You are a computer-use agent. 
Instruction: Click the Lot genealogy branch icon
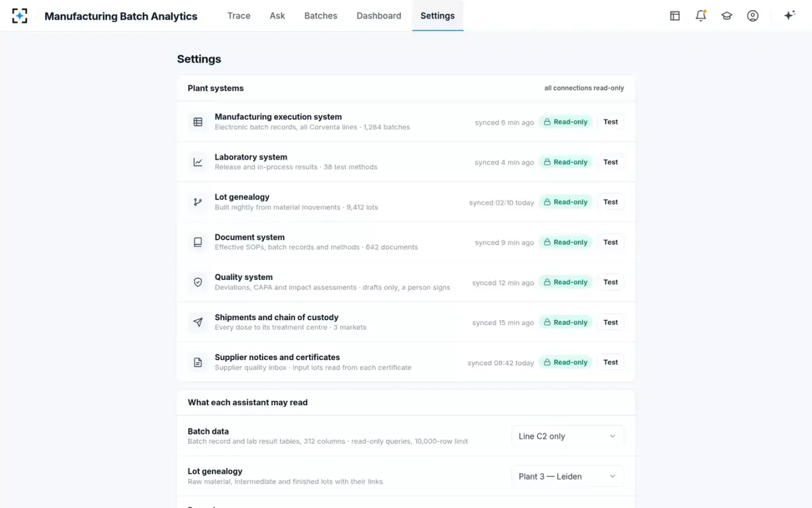coord(198,202)
